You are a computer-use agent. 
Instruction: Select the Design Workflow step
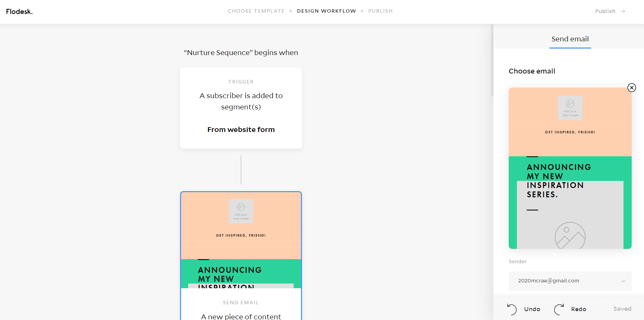(x=326, y=11)
